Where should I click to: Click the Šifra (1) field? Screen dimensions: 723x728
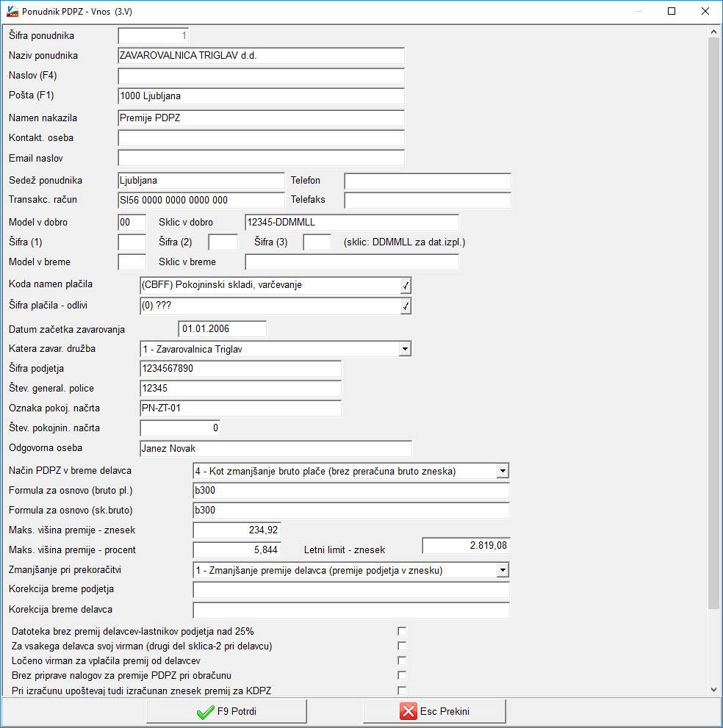(132, 242)
